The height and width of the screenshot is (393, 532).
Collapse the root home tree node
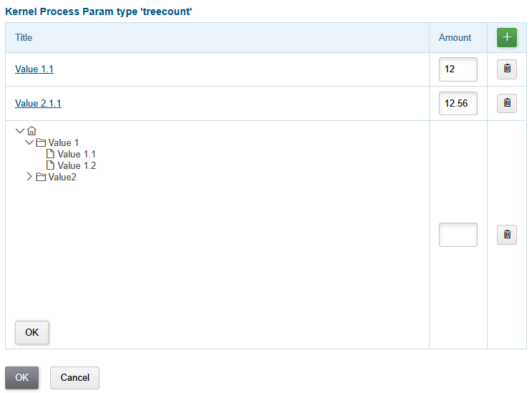click(x=20, y=131)
